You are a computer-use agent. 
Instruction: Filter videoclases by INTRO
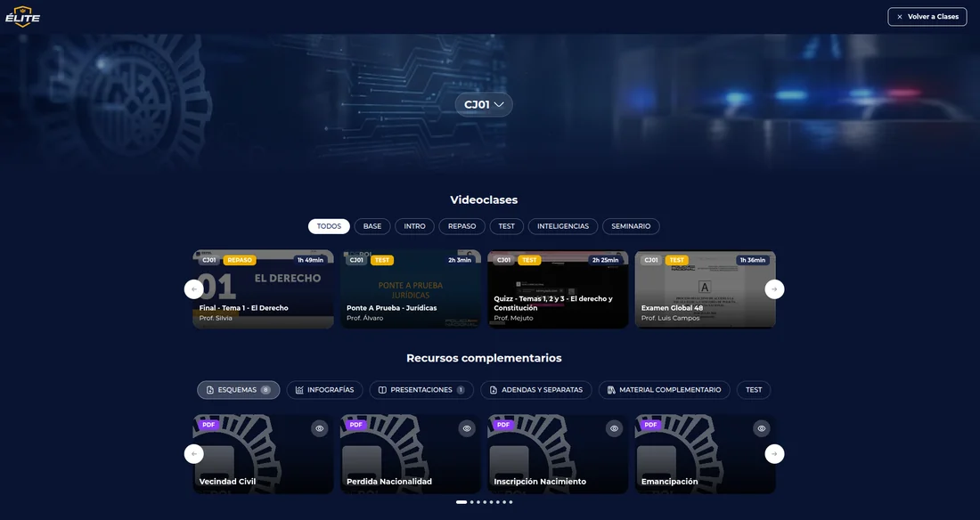[x=414, y=226]
